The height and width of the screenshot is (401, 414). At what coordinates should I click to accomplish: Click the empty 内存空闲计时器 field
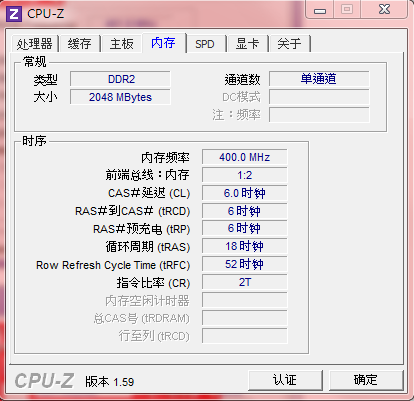pos(245,300)
